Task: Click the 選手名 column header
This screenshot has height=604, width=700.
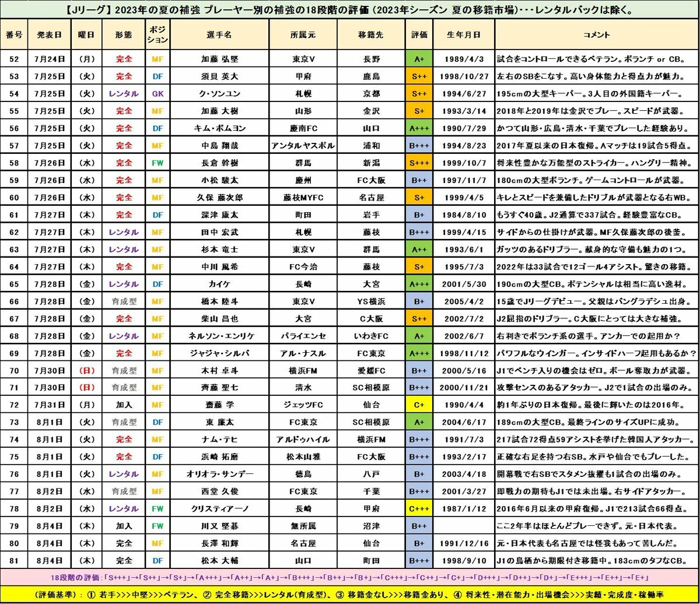Action: tap(219, 35)
